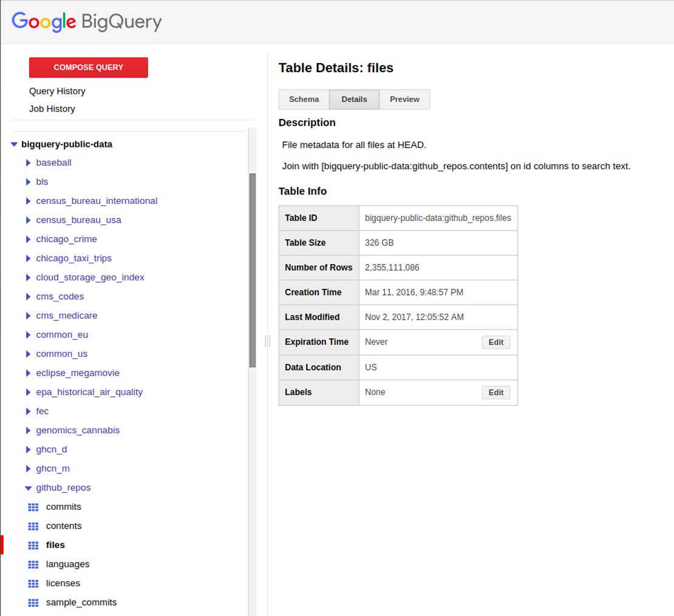Click the Data Location value US

pyautogui.click(x=371, y=368)
